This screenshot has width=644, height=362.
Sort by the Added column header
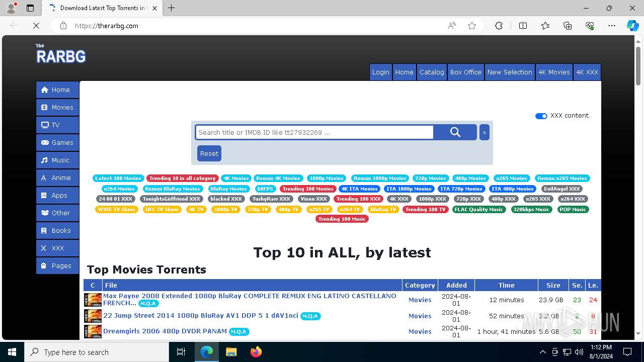pos(456,285)
